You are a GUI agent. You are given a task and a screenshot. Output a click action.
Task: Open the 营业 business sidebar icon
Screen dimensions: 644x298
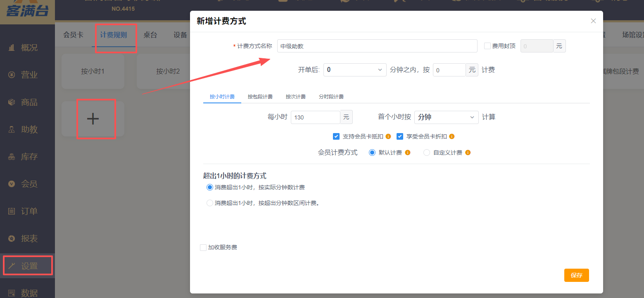[12, 75]
